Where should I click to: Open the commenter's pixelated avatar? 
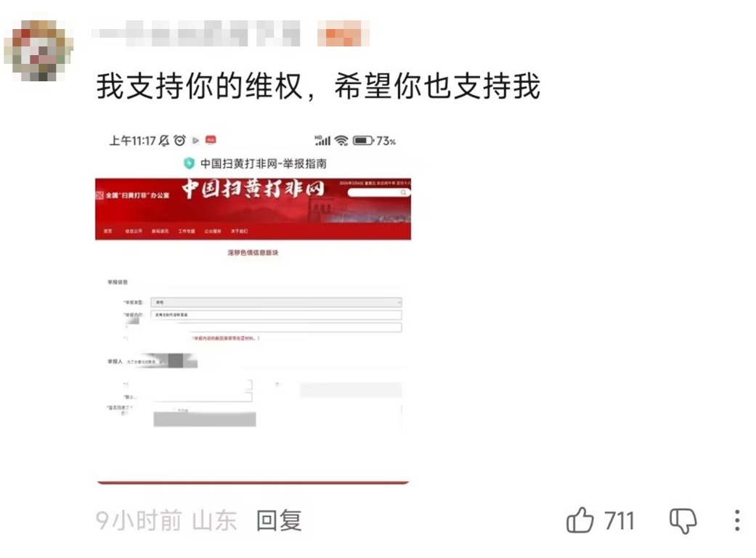(x=38, y=50)
